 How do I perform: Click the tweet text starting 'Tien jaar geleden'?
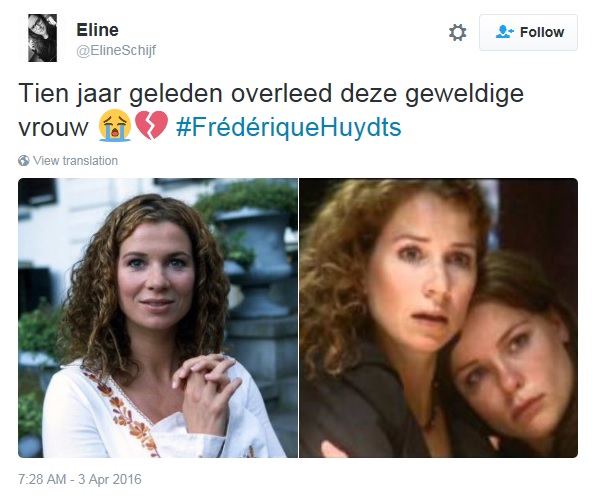[x=271, y=110]
